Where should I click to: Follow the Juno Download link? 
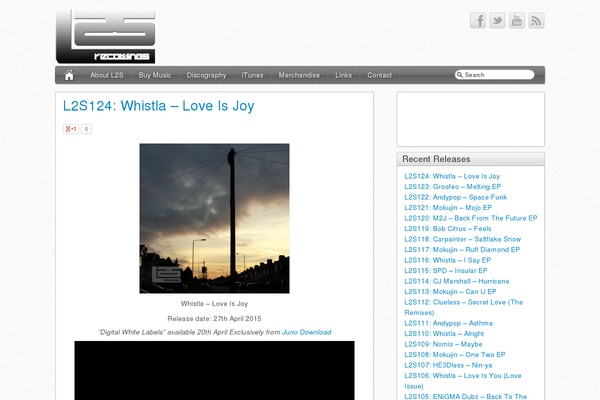307,332
